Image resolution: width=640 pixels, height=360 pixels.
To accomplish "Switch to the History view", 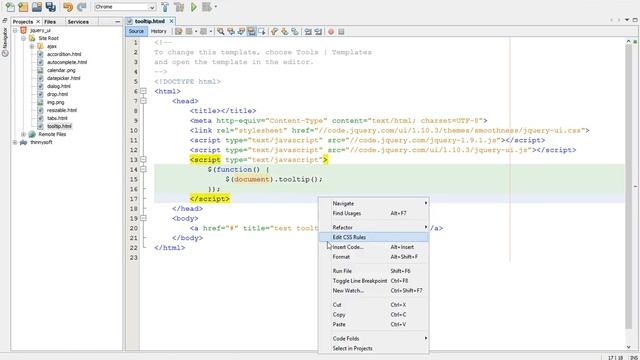I will coord(158,31).
